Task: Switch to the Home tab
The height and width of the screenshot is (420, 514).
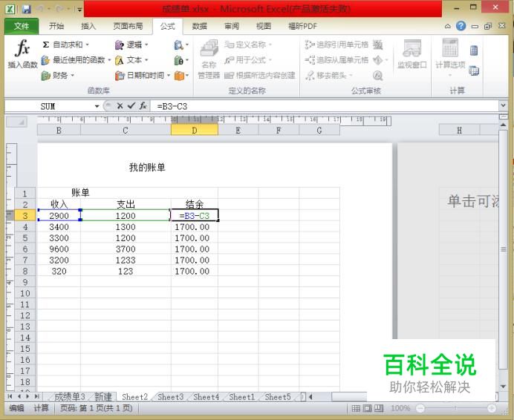Action: pyautogui.click(x=56, y=26)
